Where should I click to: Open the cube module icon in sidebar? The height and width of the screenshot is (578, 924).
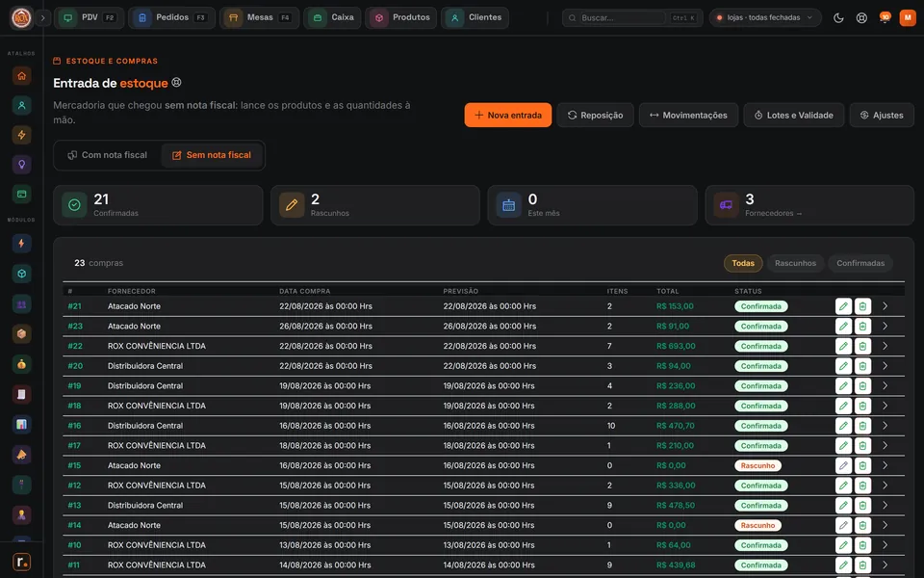(22, 274)
